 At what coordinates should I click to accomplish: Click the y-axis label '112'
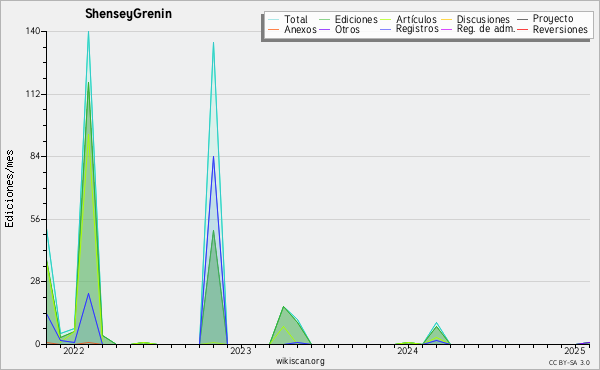coord(33,94)
